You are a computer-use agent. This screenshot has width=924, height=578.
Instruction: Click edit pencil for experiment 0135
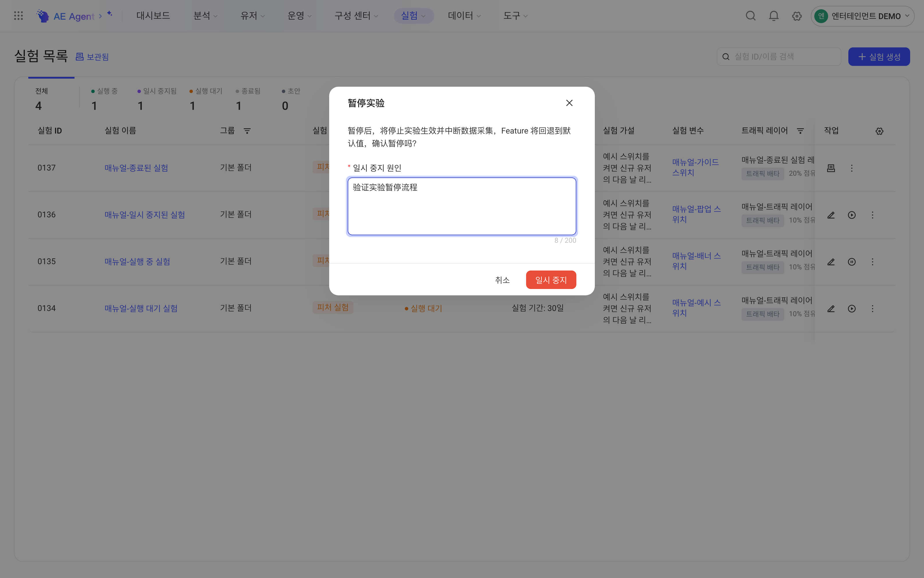pyautogui.click(x=831, y=262)
